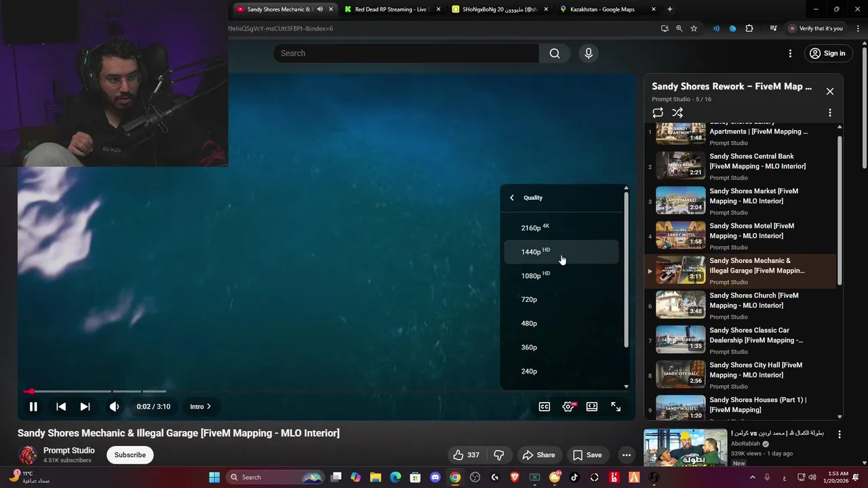
Task: Mute the Sandy Shores Mechanic tab
Action: tap(319, 9)
